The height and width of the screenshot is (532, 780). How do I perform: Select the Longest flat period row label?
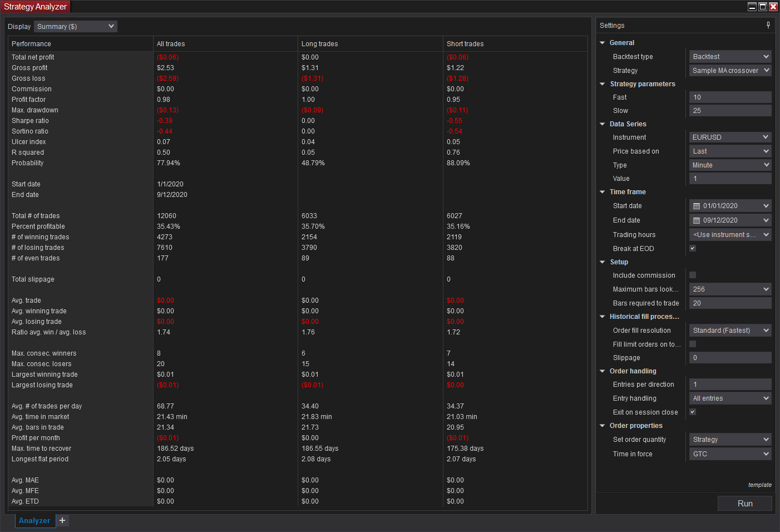(x=40, y=459)
